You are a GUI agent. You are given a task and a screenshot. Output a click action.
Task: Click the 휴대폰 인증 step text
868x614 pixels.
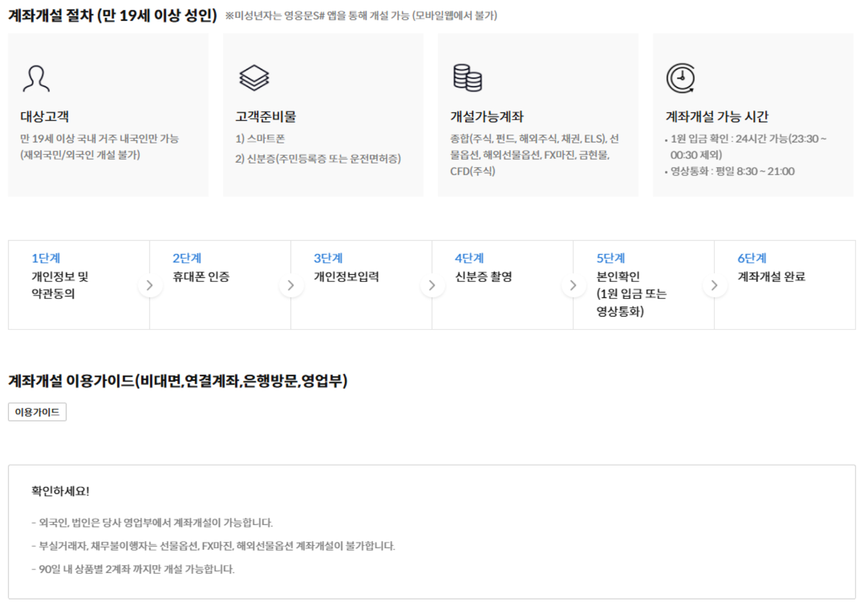[201, 277]
